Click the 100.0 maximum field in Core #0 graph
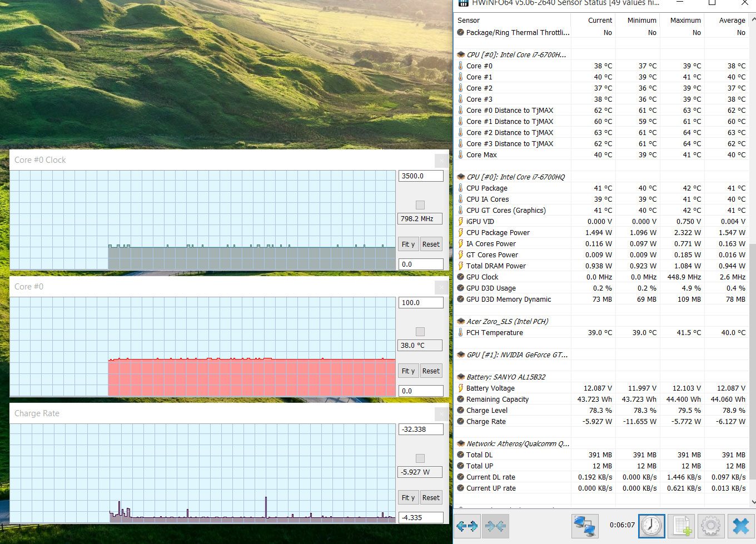756x544 pixels. coord(421,302)
